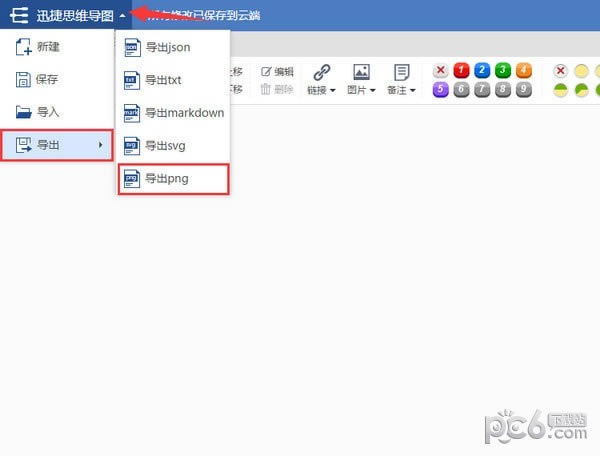Open the 链接 link dropdown

click(321, 90)
